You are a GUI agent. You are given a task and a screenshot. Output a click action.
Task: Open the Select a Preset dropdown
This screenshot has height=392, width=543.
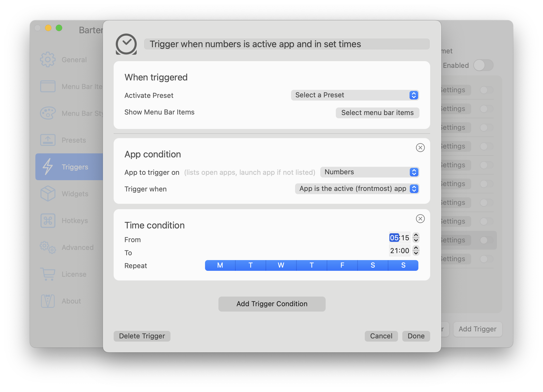(x=354, y=95)
